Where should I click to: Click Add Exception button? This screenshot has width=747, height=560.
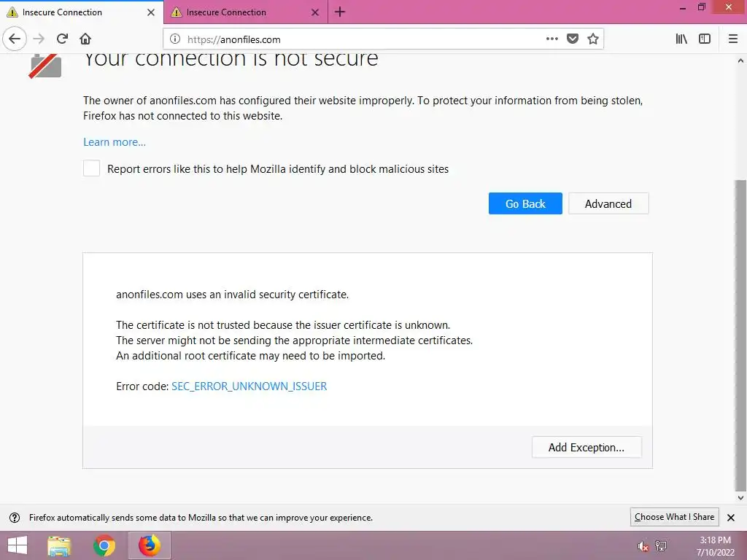point(587,447)
